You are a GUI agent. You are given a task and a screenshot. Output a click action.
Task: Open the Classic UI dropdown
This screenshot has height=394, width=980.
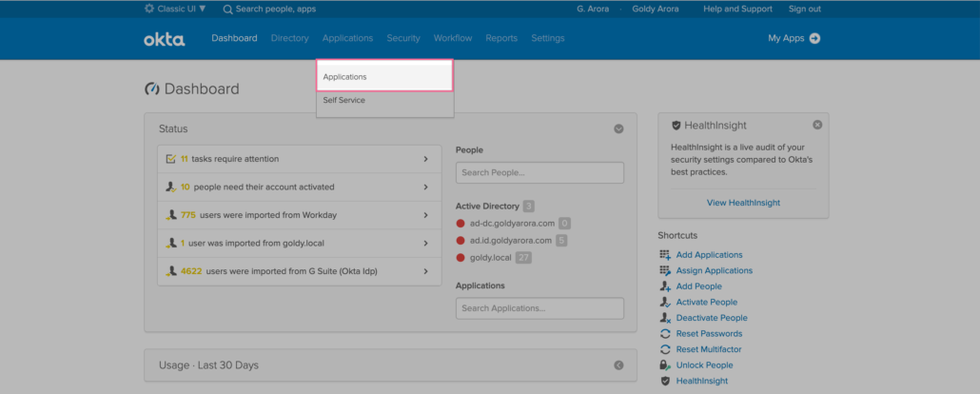coord(181,9)
